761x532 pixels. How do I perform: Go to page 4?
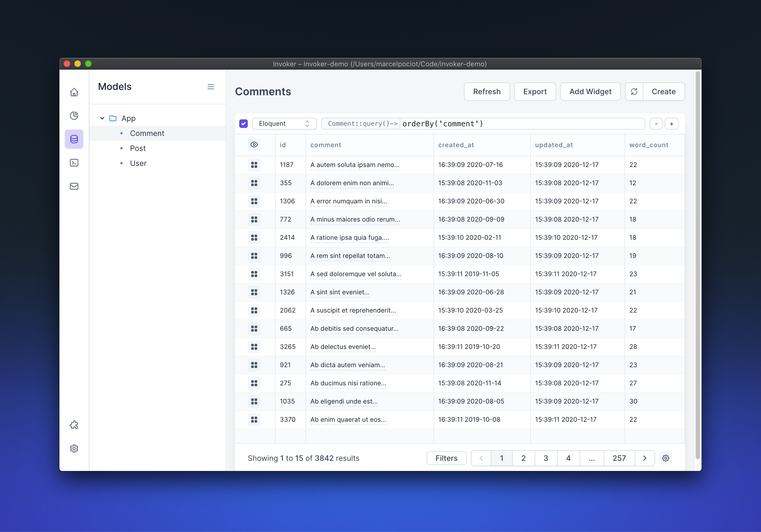tap(568, 458)
